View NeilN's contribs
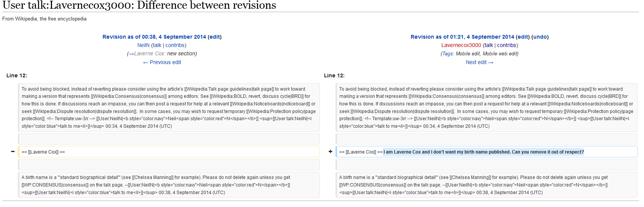644x207 pixels. click(175, 45)
